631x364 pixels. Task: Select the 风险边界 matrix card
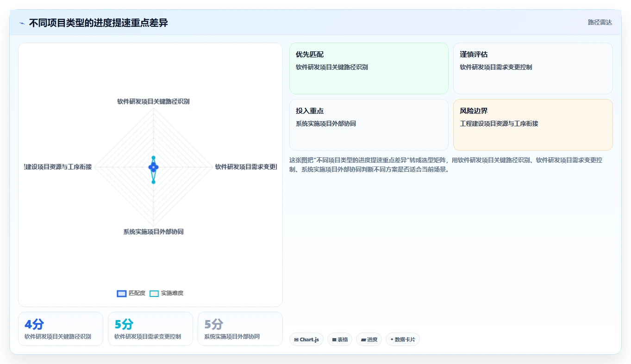click(x=533, y=125)
